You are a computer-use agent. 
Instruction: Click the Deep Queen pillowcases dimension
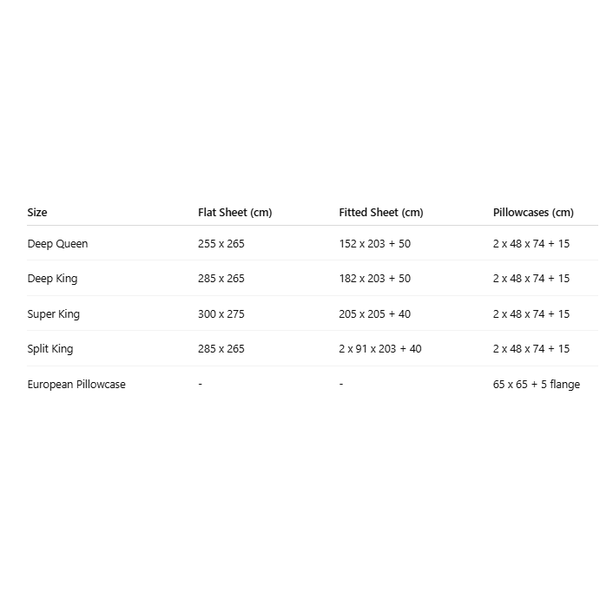click(531, 244)
